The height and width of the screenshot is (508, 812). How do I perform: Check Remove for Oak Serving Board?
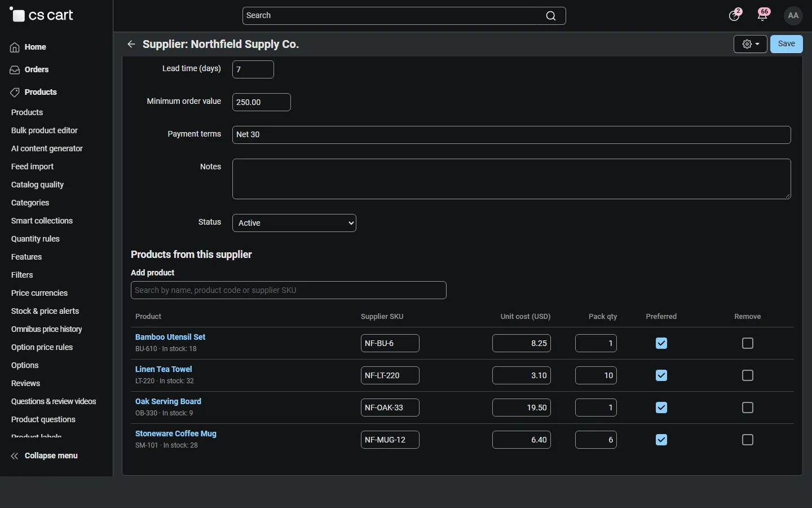[x=748, y=408]
